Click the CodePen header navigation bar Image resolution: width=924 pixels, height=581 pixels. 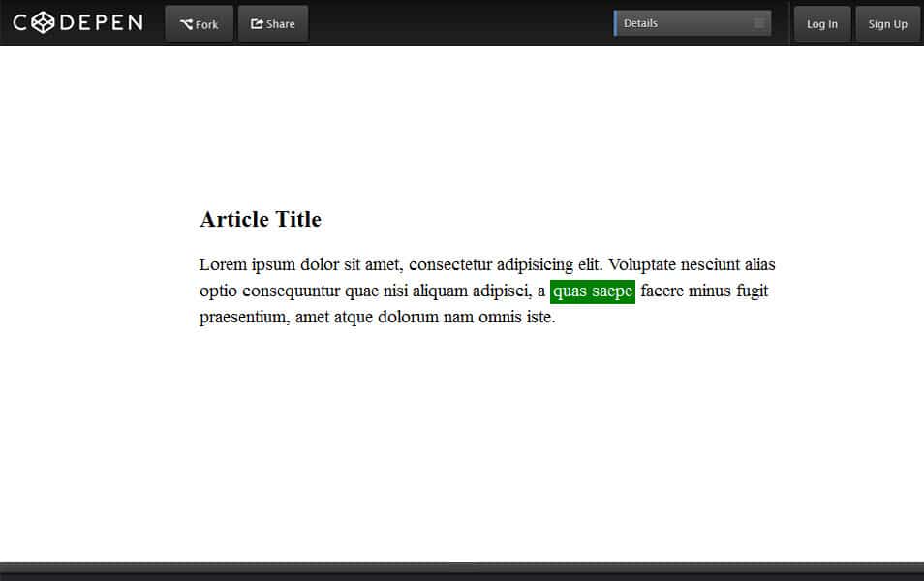pyautogui.click(x=462, y=21)
